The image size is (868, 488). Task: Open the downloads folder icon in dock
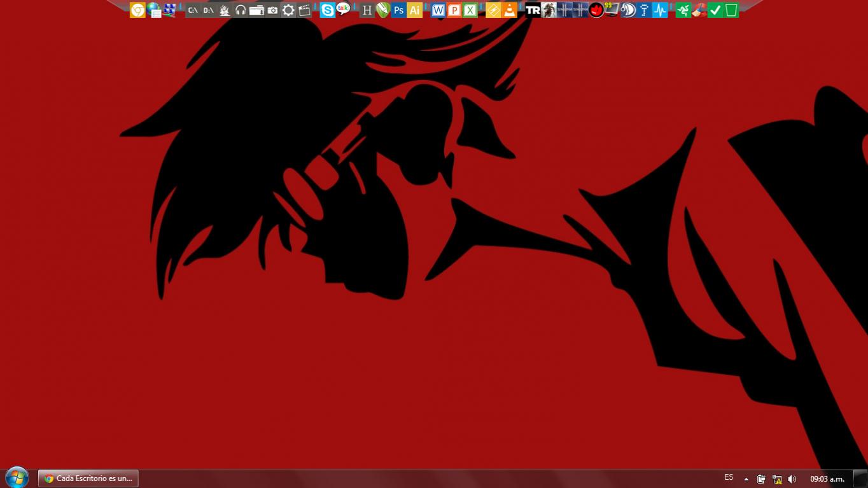click(256, 10)
